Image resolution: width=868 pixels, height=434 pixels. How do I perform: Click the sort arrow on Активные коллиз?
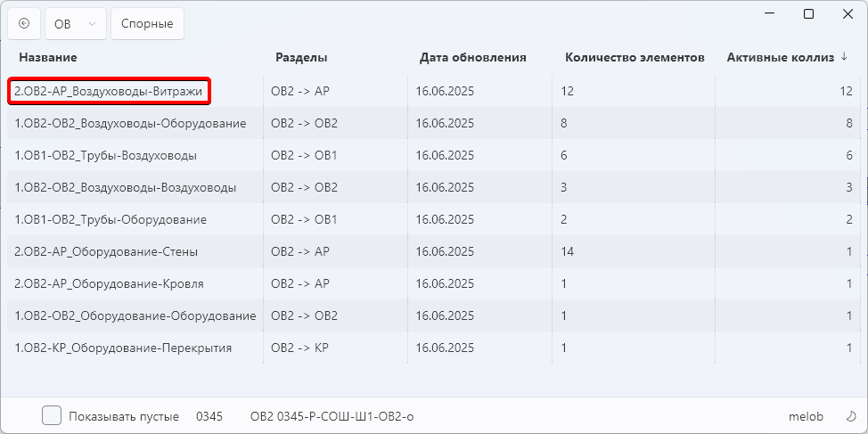[844, 57]
